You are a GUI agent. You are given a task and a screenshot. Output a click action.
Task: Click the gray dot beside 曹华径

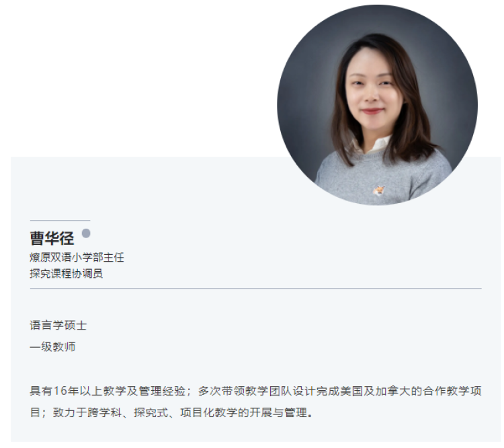pos(86,233)
